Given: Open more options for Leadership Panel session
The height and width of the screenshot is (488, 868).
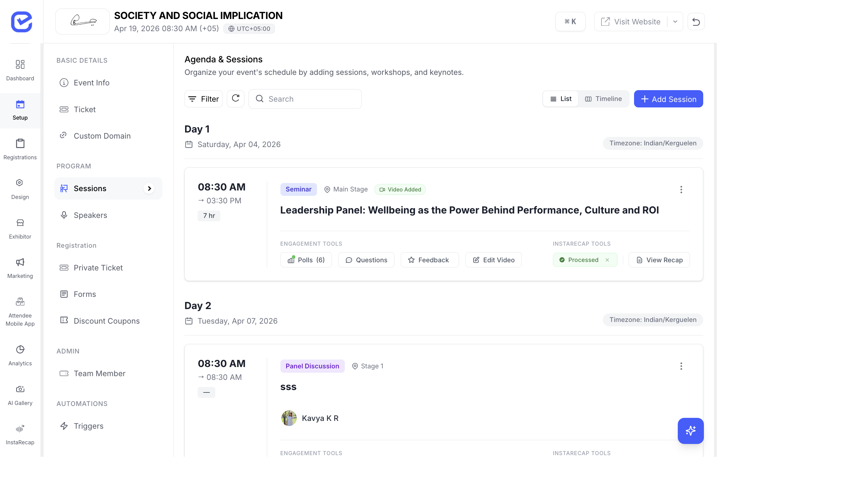Looking at the screenshot, I should point(681,189).
